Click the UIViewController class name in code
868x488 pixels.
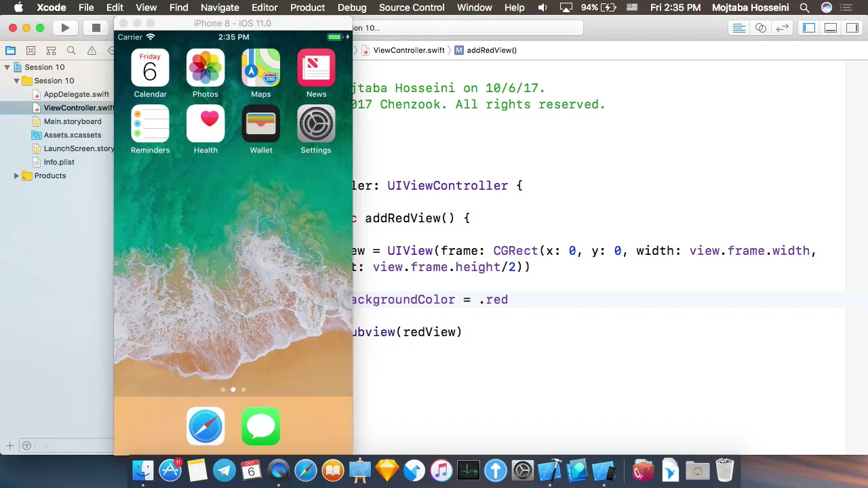tap(448, 186)
